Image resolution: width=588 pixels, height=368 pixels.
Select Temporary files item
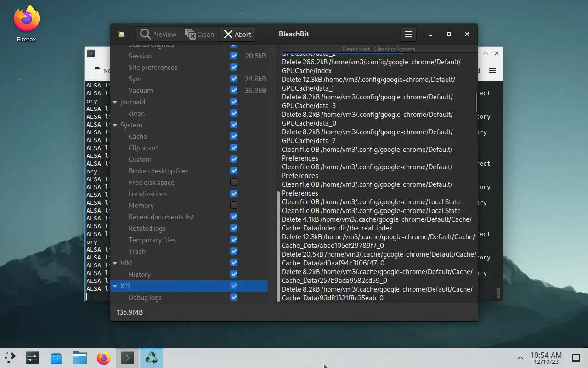click(152, 240)
